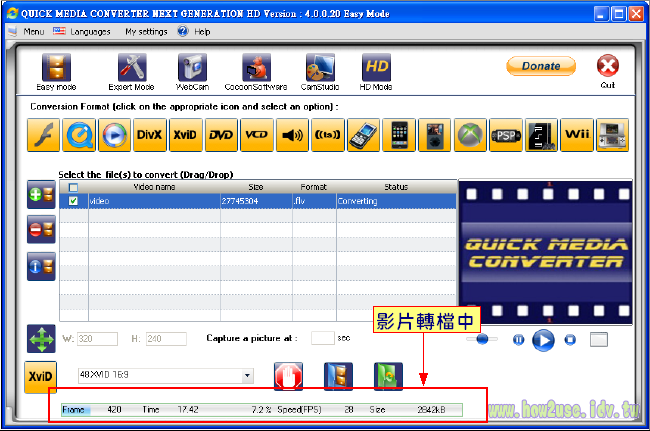Click the Donate button
The width and height of the screenshot is (650, 431).
(541, 66)
